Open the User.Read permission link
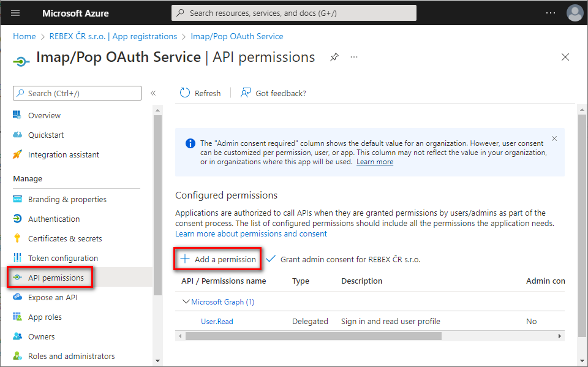 point(217,321)
